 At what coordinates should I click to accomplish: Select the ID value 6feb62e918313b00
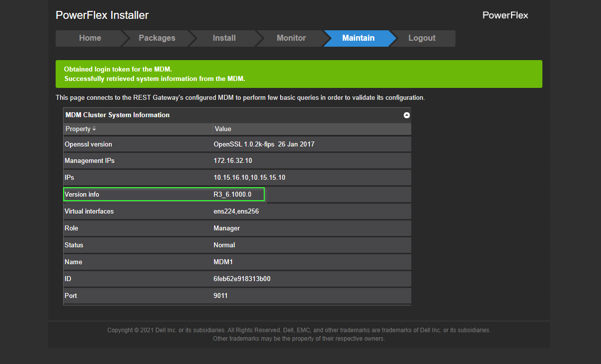pyautogui.click(x=242, y=279)
